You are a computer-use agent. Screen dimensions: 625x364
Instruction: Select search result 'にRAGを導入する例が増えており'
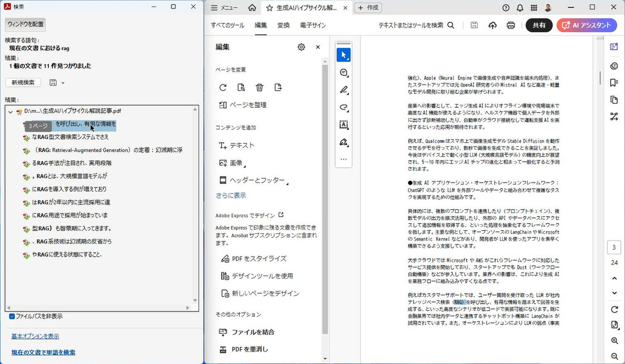pos(69,189)
